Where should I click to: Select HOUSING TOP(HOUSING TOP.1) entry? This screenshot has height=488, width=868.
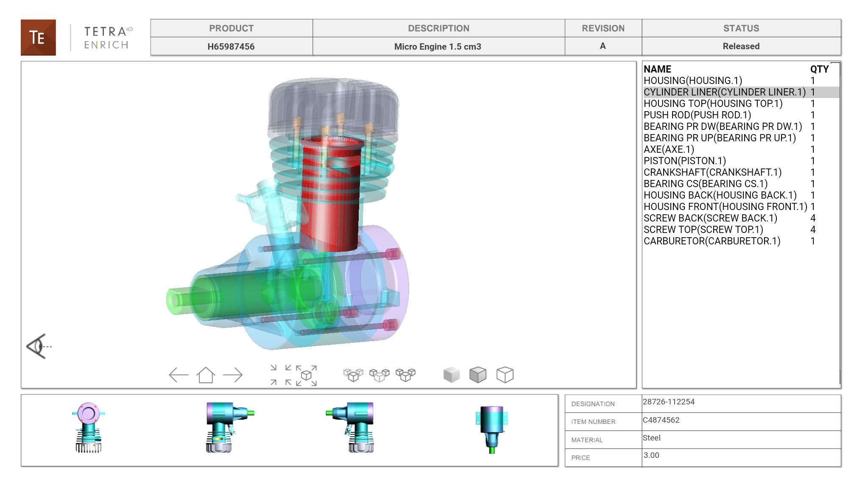click(713, 104)
